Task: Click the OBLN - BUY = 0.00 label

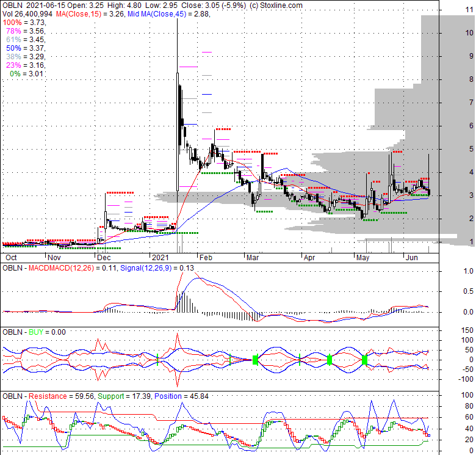Action: coord(34,332)
